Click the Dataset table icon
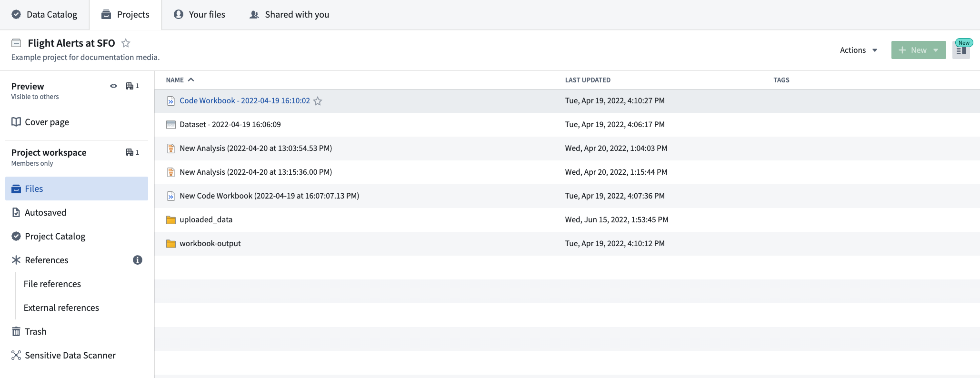The width and height of the screenshot is (980, 378). pos(171,125)
